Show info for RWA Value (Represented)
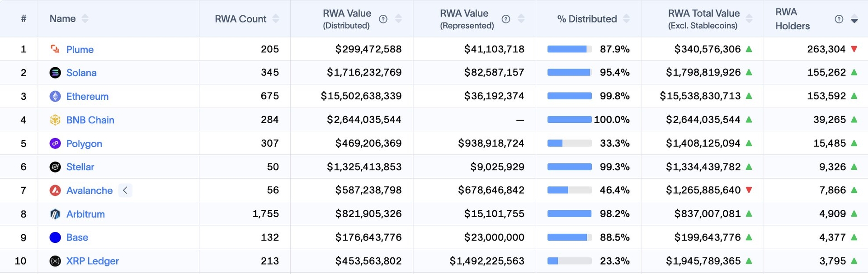The image size is (868, 274). 506,19
